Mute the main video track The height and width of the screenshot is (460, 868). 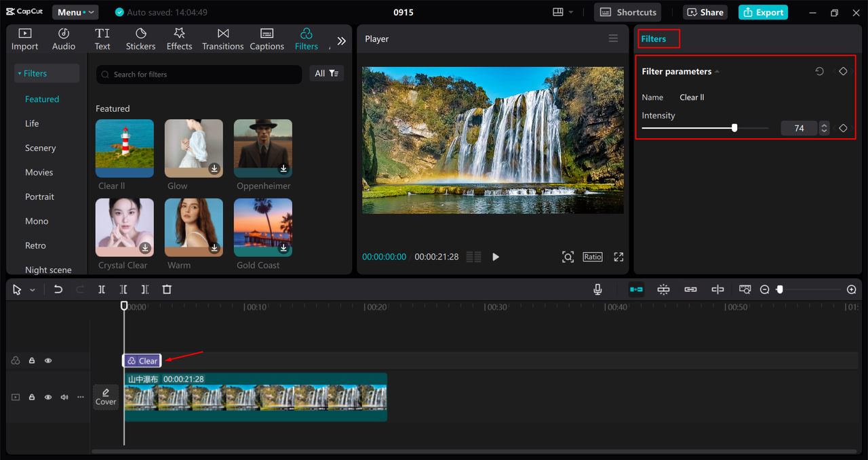click(x=64, y=397)
